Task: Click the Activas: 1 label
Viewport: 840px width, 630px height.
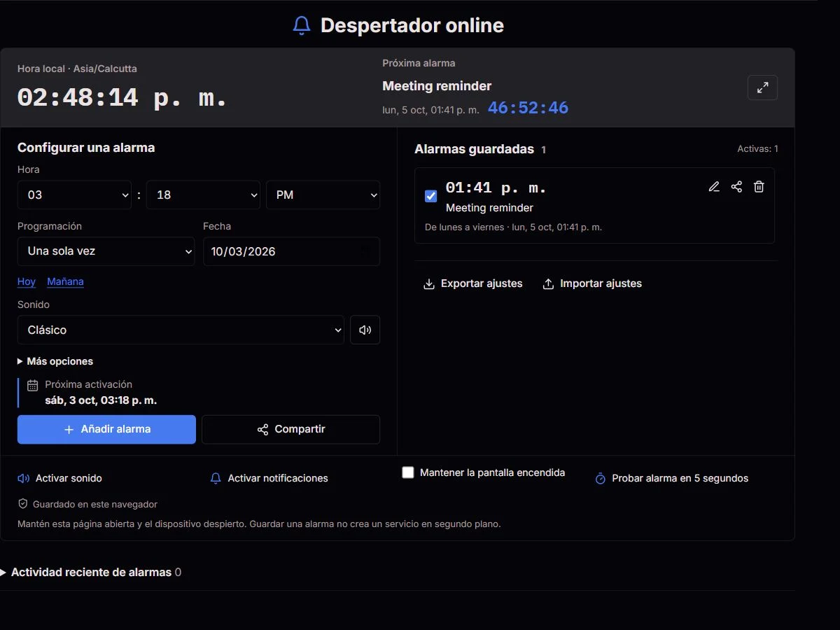Action: 757,148
